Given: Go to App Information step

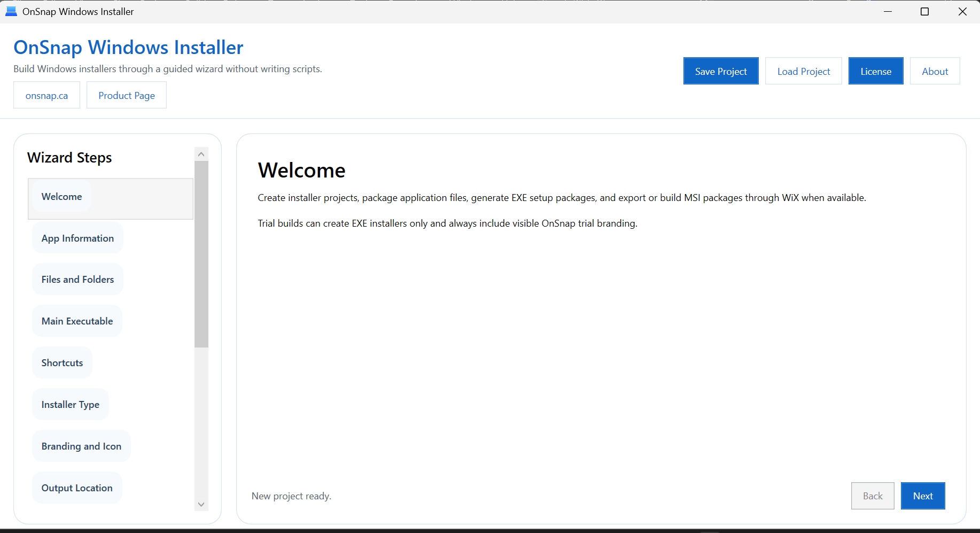Looking at the screenshot, I should tap(77, 238).
